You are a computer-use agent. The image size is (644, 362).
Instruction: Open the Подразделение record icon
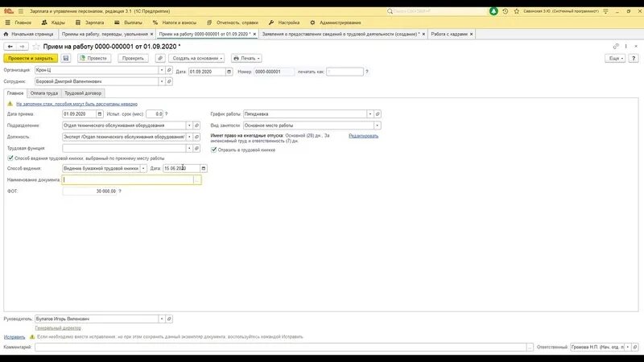196,125
